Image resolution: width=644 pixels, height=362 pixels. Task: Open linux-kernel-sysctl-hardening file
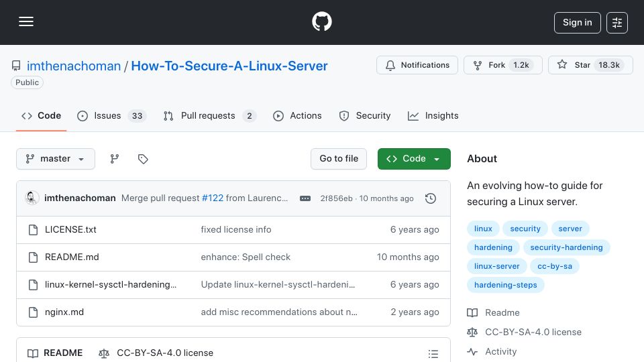pyautogui.click(x=111, y=285)
